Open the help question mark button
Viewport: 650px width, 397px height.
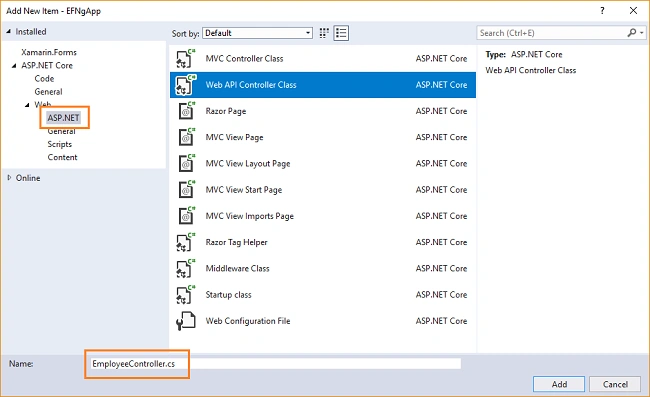[x=602, y=11]
